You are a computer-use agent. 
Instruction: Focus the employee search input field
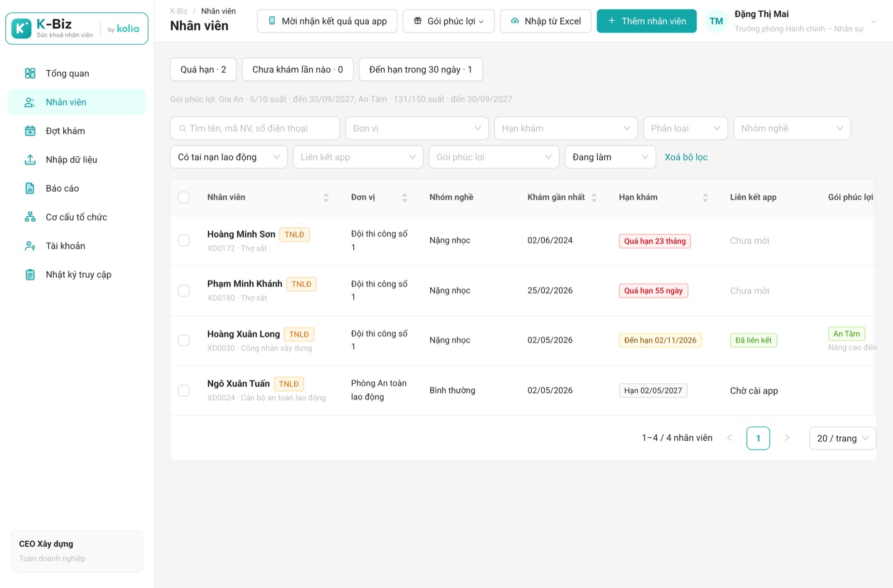coord(255,128)
